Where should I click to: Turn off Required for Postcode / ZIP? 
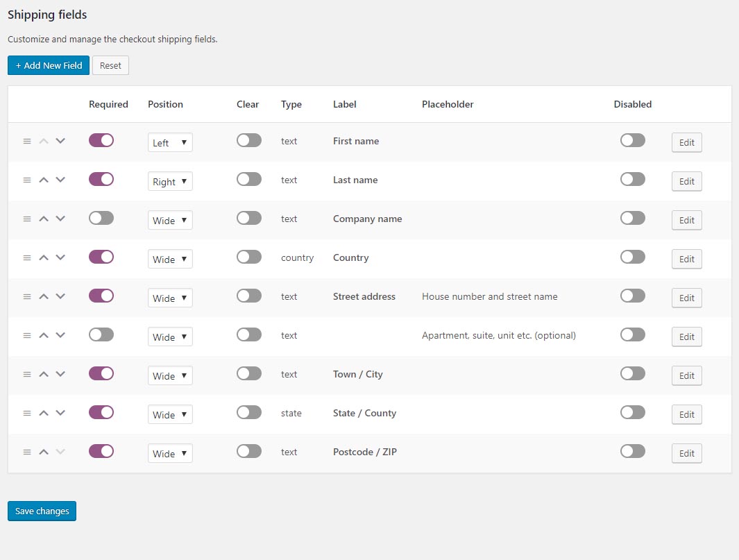[101, 451]
